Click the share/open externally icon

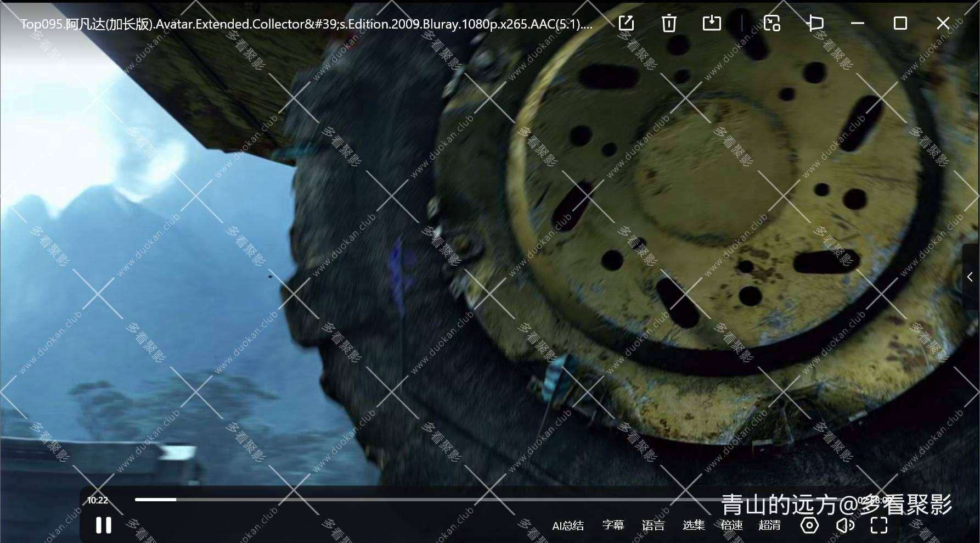coord(626,23)
